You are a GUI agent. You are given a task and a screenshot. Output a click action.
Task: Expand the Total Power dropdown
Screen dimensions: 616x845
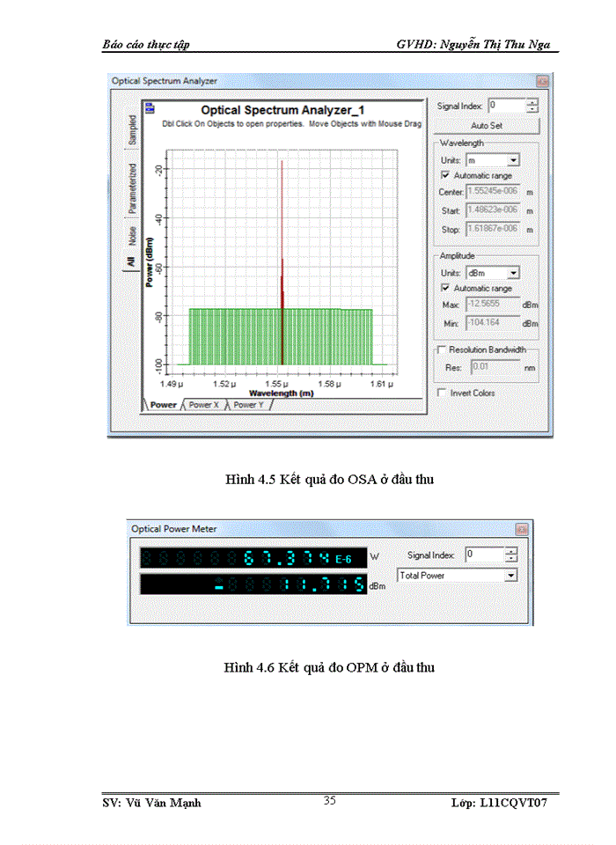pyautogui.click(x=510, y=576)
